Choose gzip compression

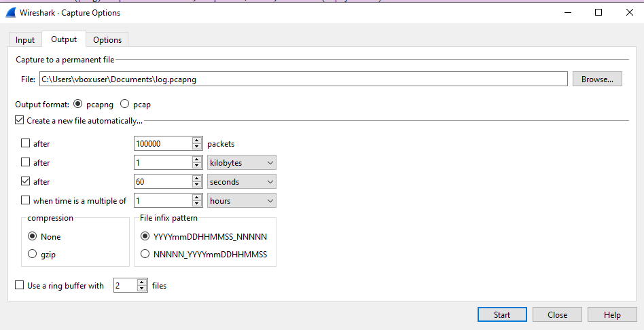click(x=33, y=254)
